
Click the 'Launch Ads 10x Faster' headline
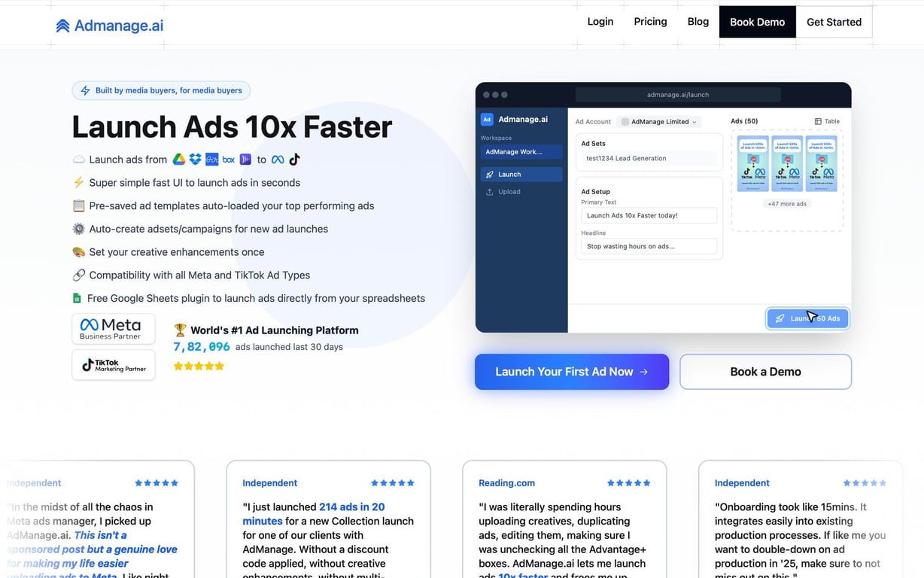(x=232, y=127)
